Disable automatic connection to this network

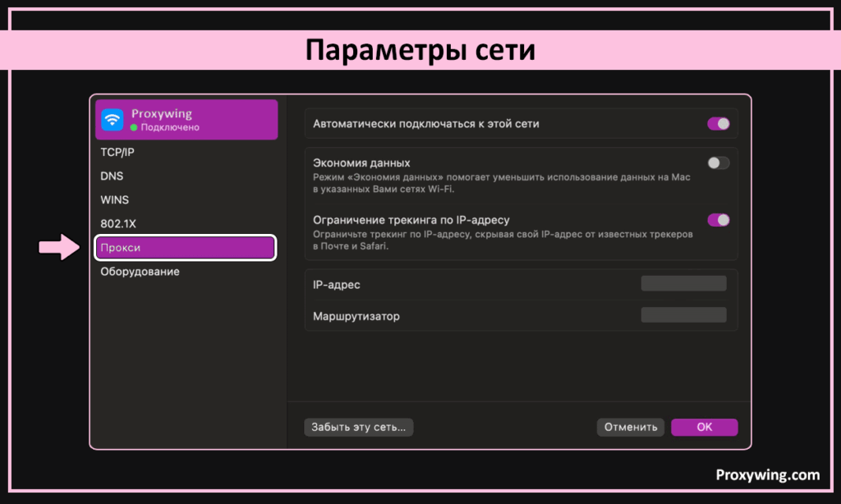point(718,124)
